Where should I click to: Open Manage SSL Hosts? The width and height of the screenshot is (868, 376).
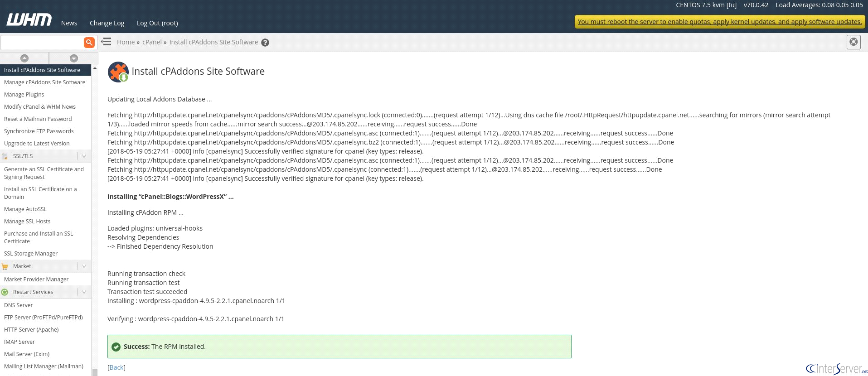(27, 222)
